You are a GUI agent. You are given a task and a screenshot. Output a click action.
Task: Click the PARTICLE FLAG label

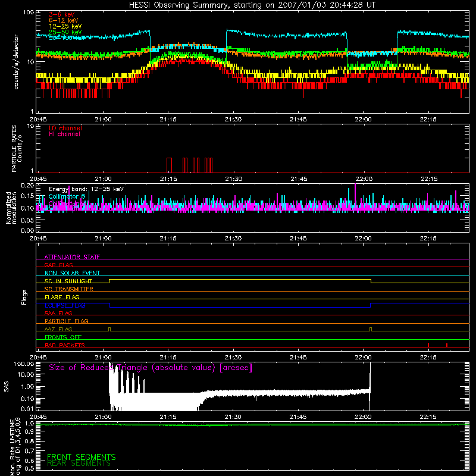point(67,321)
